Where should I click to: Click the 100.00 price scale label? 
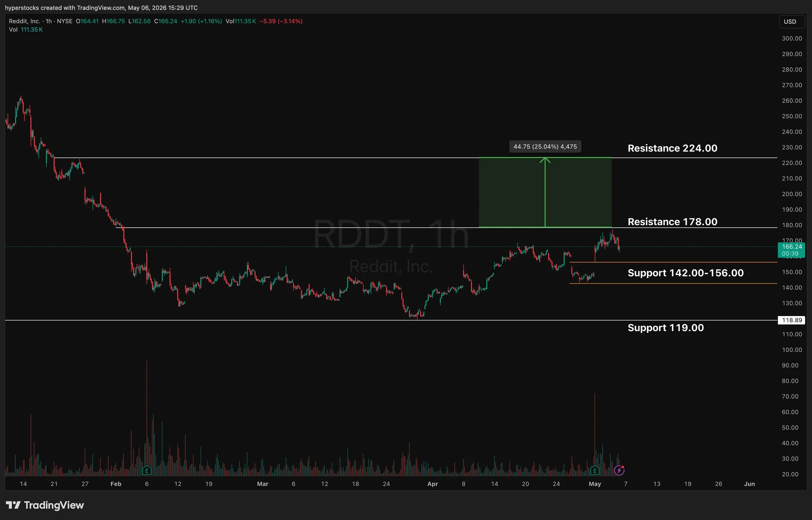pos(792,350)
